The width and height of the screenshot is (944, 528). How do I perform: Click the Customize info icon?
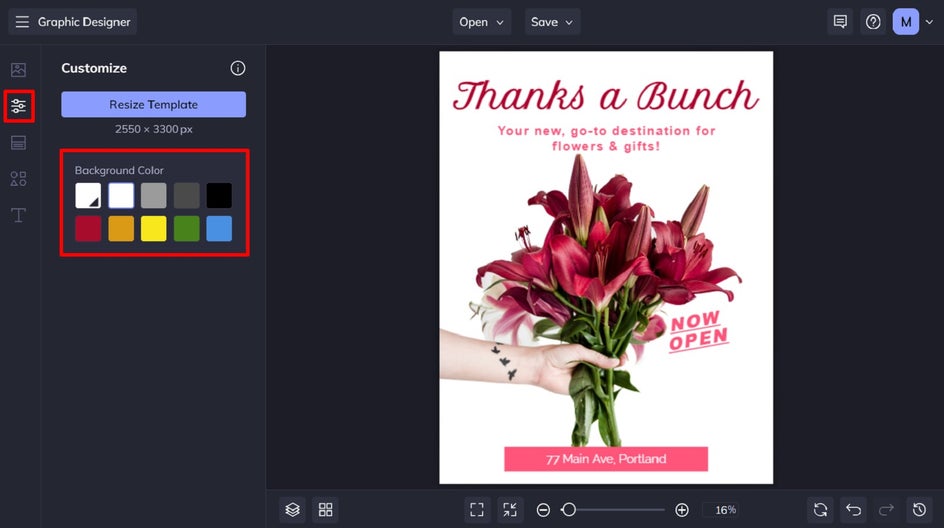tap(238, 68)
